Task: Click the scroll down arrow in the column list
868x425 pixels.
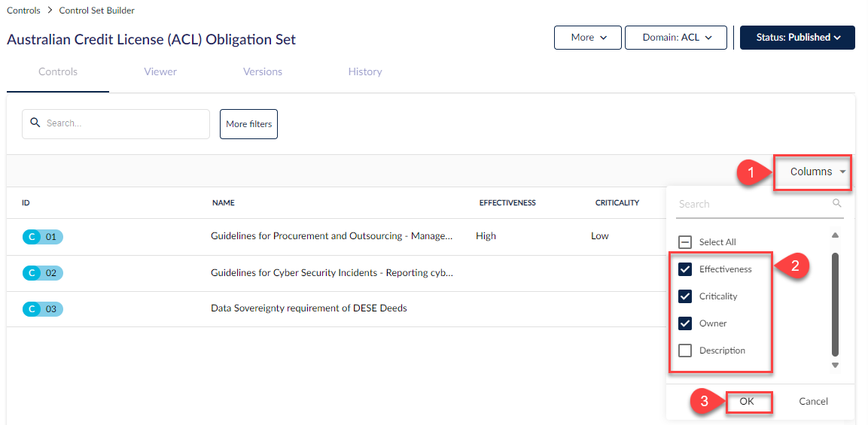Action: (836, 366)
